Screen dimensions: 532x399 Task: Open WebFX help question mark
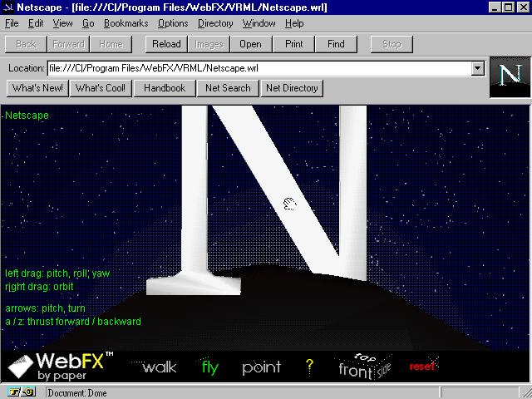click(x=309, y=366)
